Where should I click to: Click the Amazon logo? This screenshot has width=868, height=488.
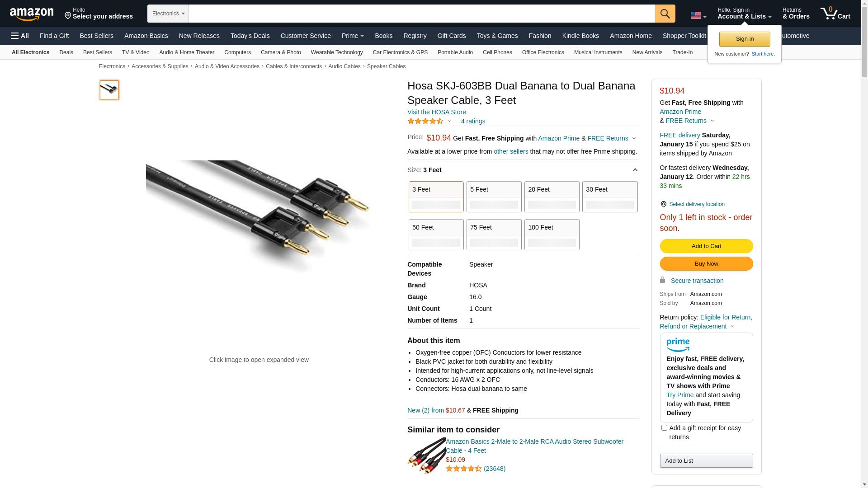pos(32,14)
